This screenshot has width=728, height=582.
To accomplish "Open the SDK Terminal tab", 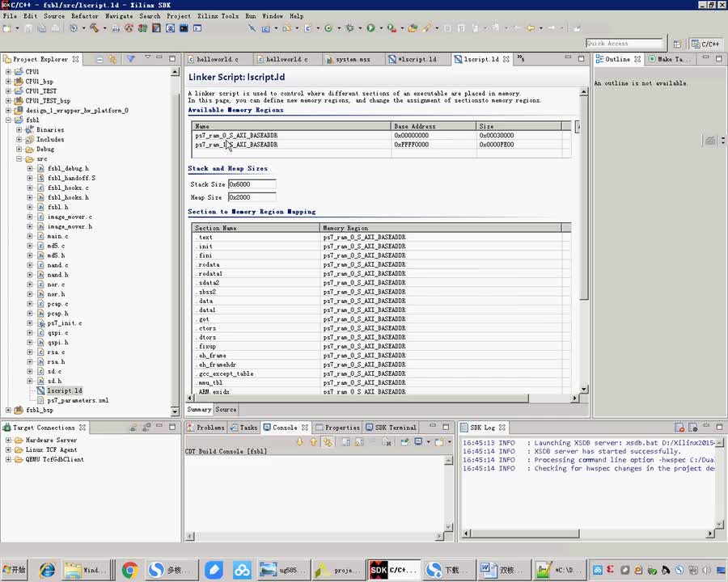I will pyautogui.click(x=391, y=428).
